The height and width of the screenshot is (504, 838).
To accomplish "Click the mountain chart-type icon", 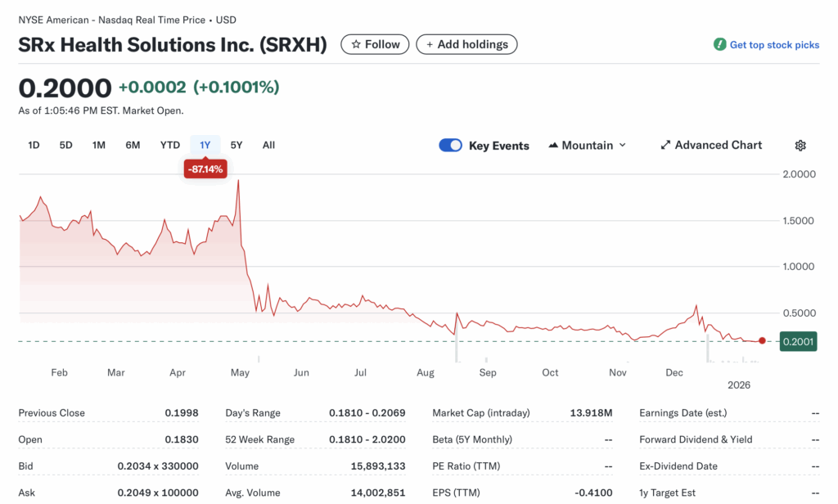I will point(556,145).
